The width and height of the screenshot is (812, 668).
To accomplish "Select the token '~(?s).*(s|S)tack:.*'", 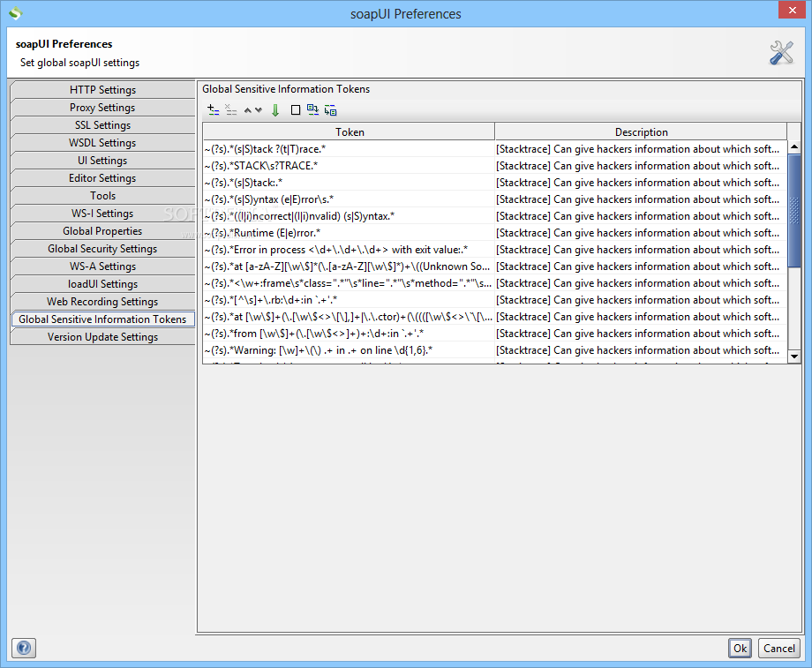I will pyautogui.click(x=349, y=183).
